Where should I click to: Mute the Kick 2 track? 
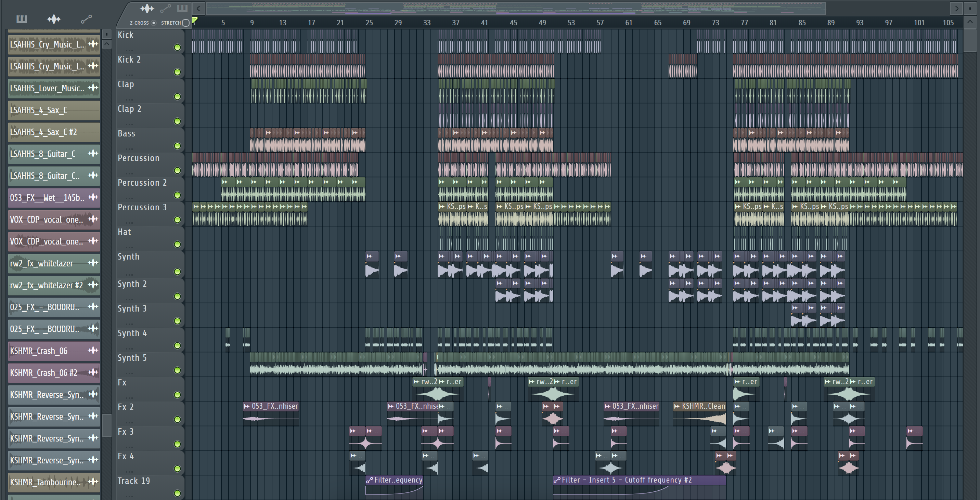[177, 72]
